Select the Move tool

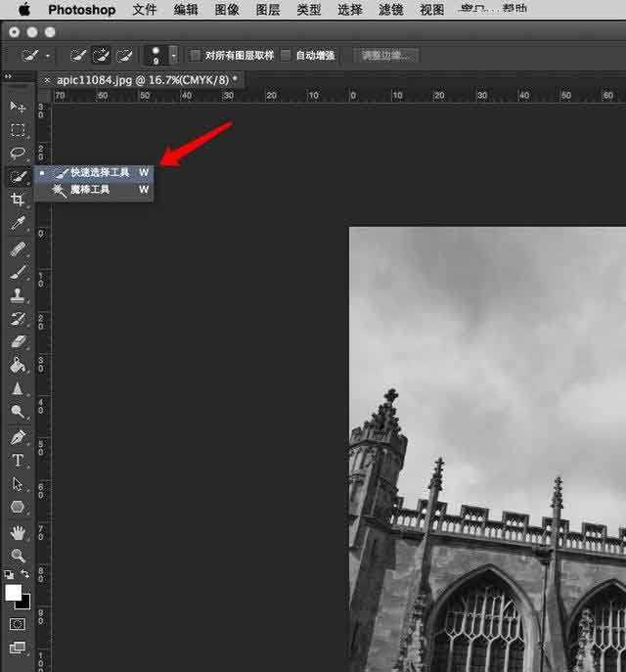pos(17,106)
